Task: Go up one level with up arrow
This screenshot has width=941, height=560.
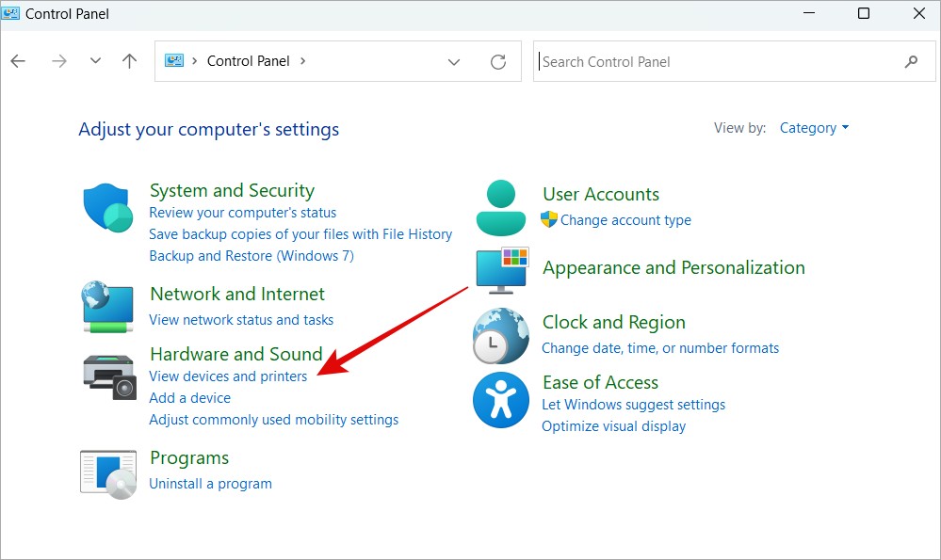Action: tap(129, 60)
